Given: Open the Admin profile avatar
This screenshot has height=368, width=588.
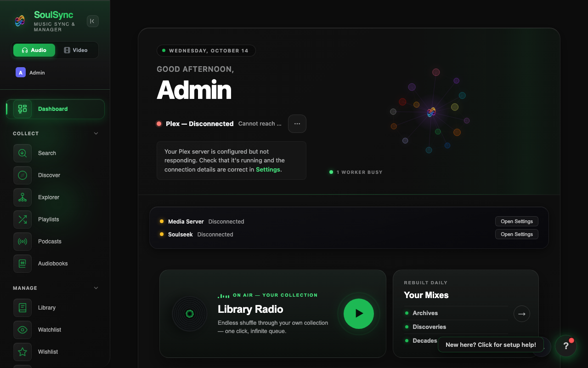Looking at the screenshot, I should pyautogui.click(x=21, y=73).
